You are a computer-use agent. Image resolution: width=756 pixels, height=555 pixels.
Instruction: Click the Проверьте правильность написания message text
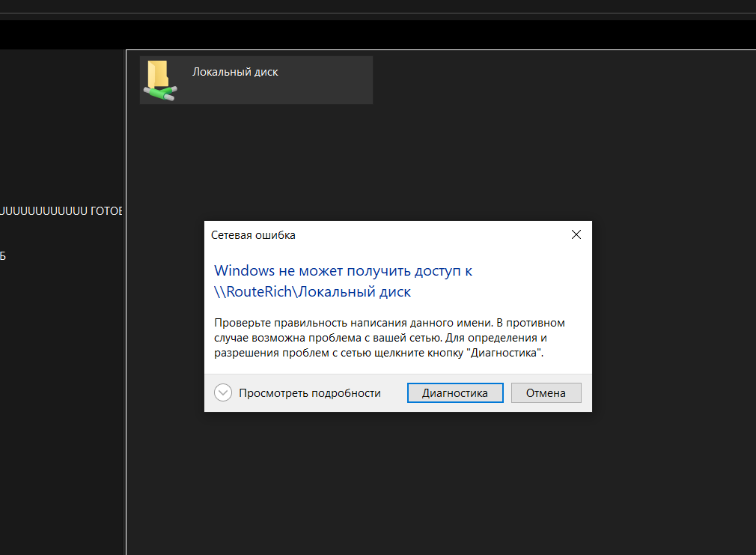coord(389,338)
